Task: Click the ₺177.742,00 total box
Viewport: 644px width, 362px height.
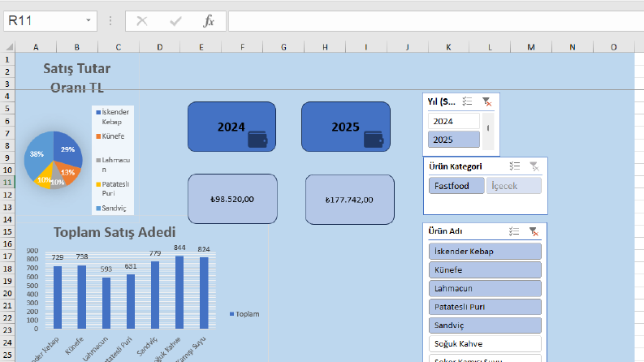Action: pos(350,200)
